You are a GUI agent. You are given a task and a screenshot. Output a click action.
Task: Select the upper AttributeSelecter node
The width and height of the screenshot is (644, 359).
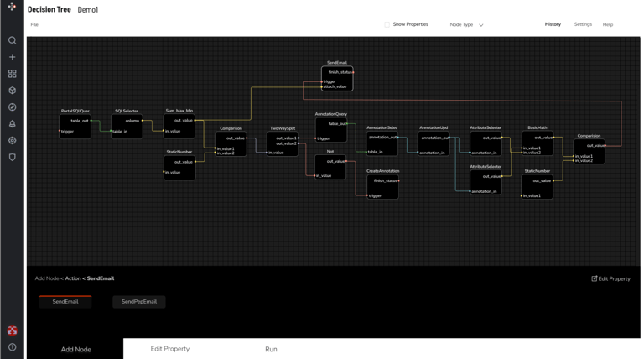486,143
